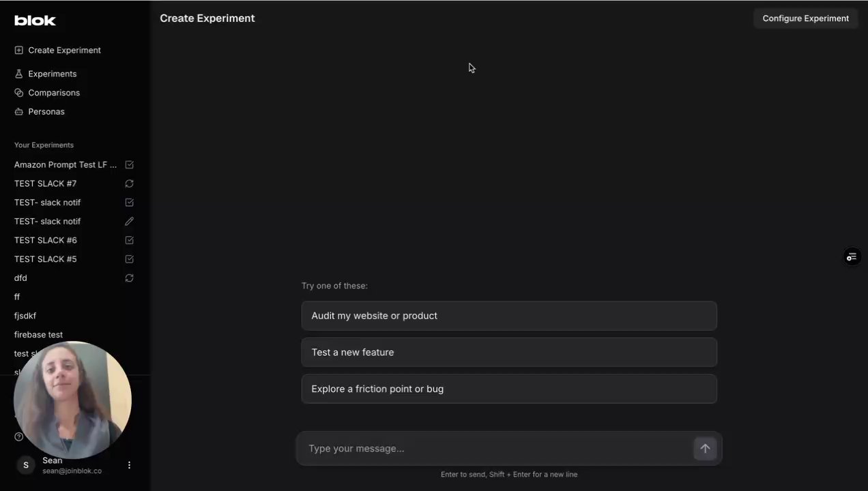Screen dimensions: 868x491
Task: Click the checkmark icon beside TEST SLACK #5
Action: 129,259
